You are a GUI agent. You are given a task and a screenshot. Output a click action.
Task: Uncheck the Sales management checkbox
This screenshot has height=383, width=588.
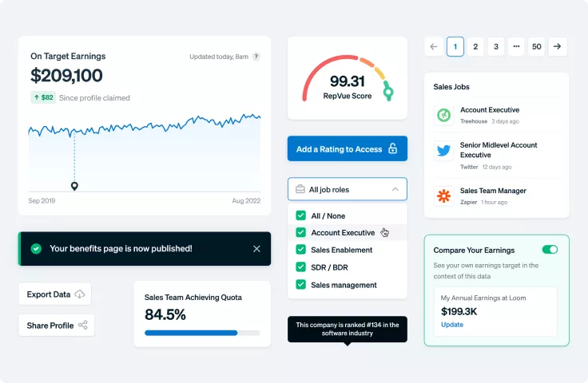[x=300, y=285]
